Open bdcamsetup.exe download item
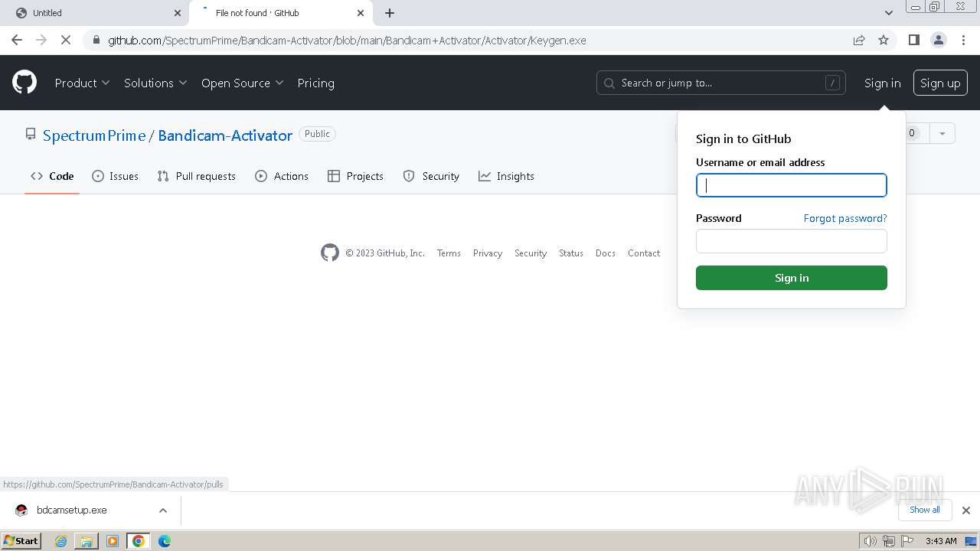The height and width of the screenshot is (551, 980). tap(71, 510)
